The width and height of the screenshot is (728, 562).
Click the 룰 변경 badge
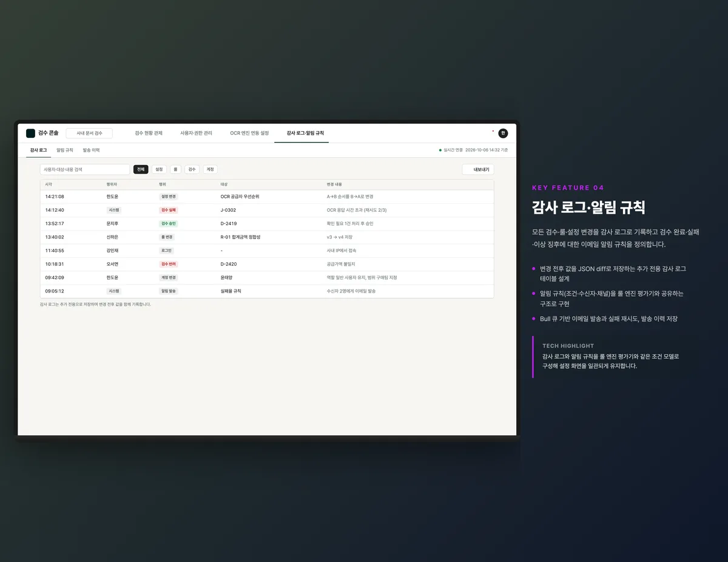(x=167, y=237)
